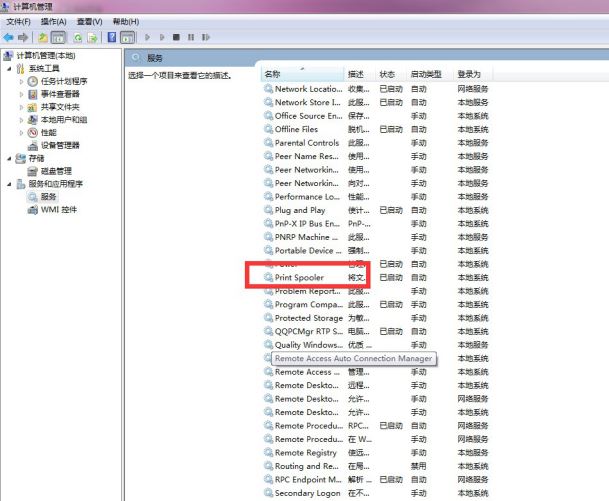
Task: Go back with the toolbar back arrow
Action: click(8, 37)
